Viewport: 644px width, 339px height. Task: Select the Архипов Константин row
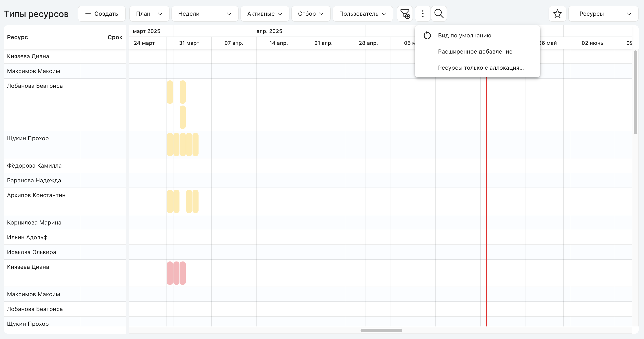pos(65,201)
